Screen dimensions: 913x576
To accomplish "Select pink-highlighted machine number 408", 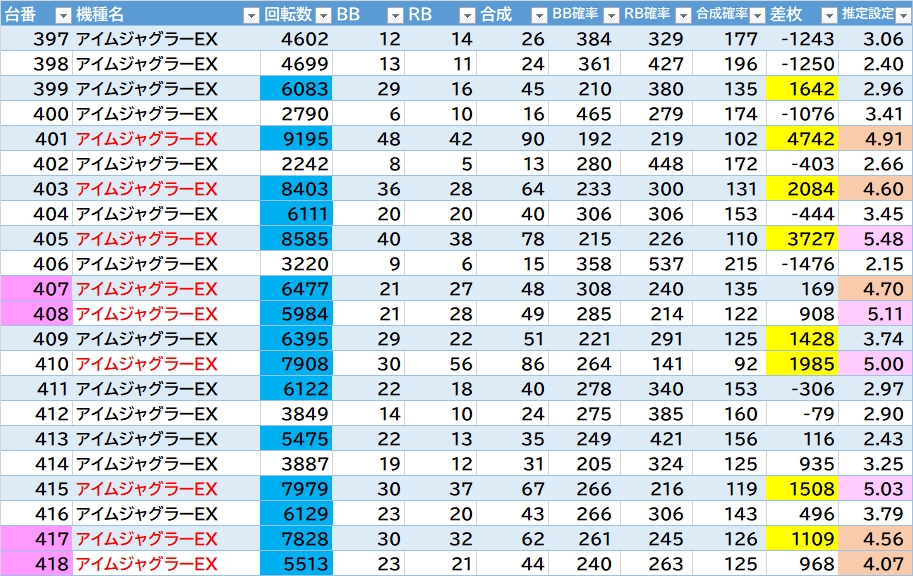I will [x=36, y=313].
